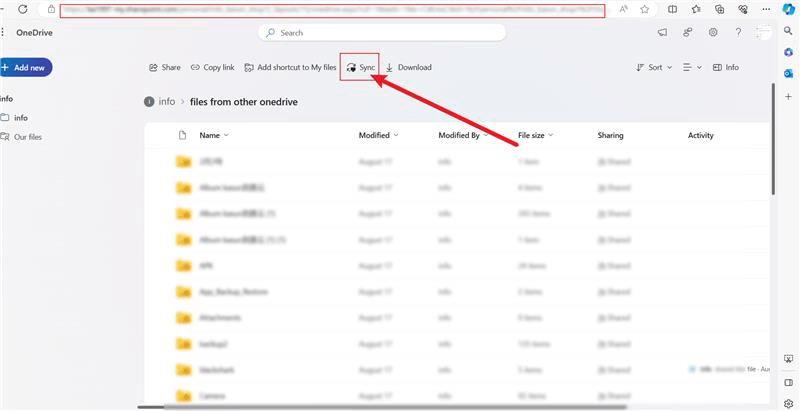Open the Modified column header dropdown

(x=379, y=135)
